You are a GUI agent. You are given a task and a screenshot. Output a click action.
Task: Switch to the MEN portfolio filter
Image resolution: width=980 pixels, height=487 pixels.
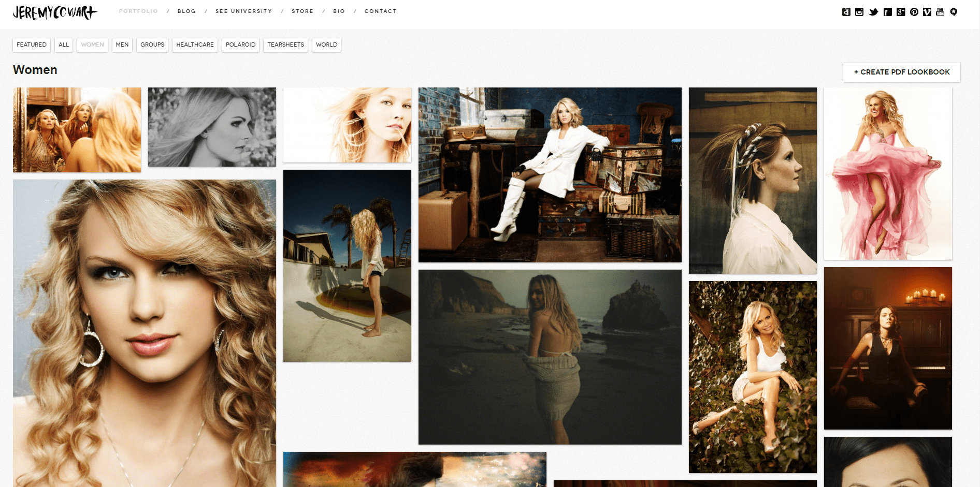click(x=122, y=45)
